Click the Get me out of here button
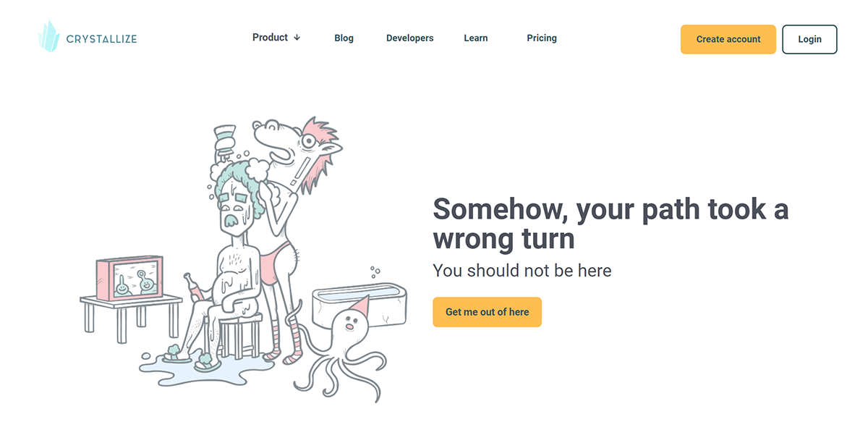The image size is (868, 443). [487, 312]
